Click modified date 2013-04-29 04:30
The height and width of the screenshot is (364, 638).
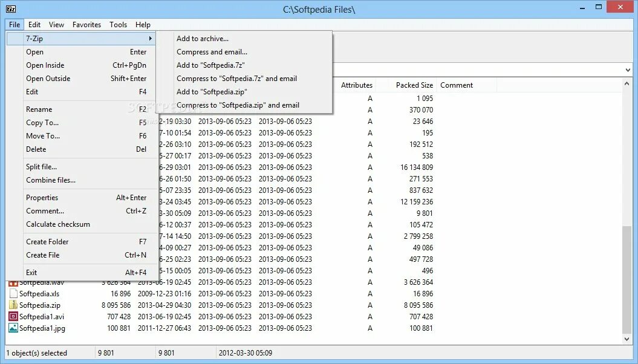164,305
